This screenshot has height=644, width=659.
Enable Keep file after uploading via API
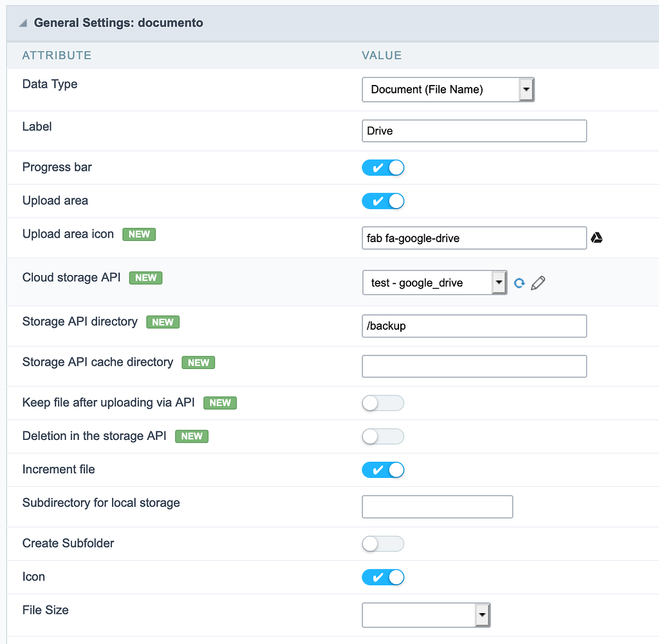(x=383, y=403)
